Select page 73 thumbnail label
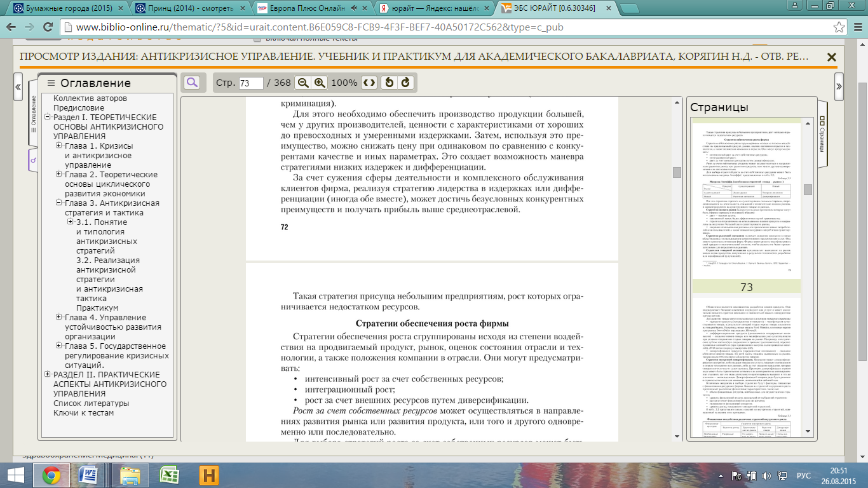The width and height of the screenshot is (868, 488). 746,287
